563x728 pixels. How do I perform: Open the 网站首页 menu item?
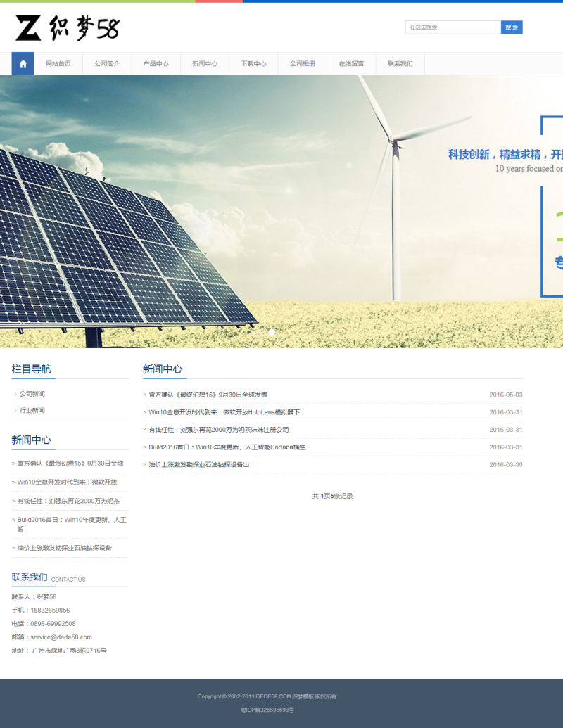pyautogui.click(x=58, y=64)
